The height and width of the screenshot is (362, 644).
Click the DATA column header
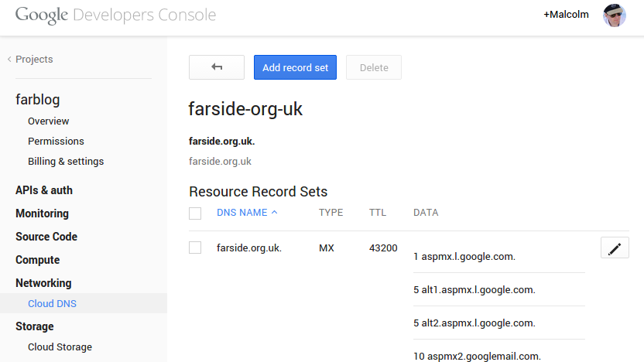point(426,213)
